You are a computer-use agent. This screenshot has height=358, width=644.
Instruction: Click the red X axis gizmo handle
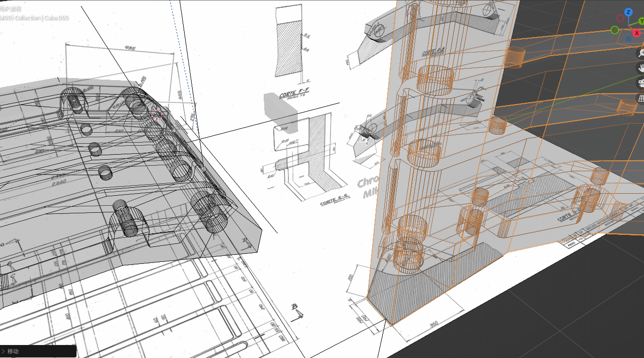click(636, 33)
